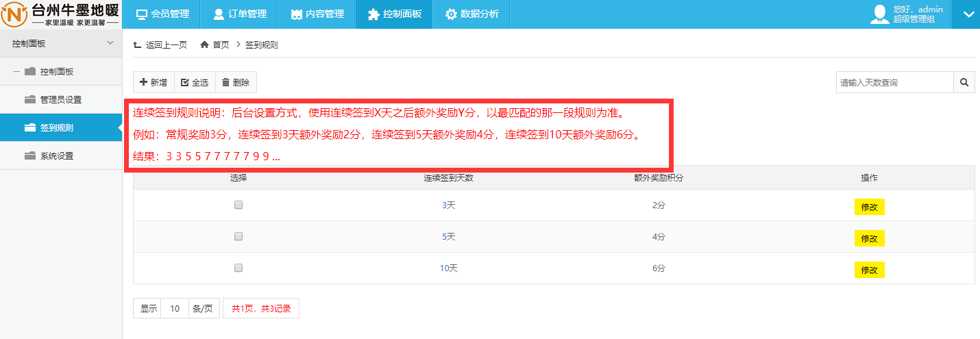This screenshot has height=339, width=980.
Task: Click the folder icon beside 管理员设置
Action: click(x=29, y=99)
